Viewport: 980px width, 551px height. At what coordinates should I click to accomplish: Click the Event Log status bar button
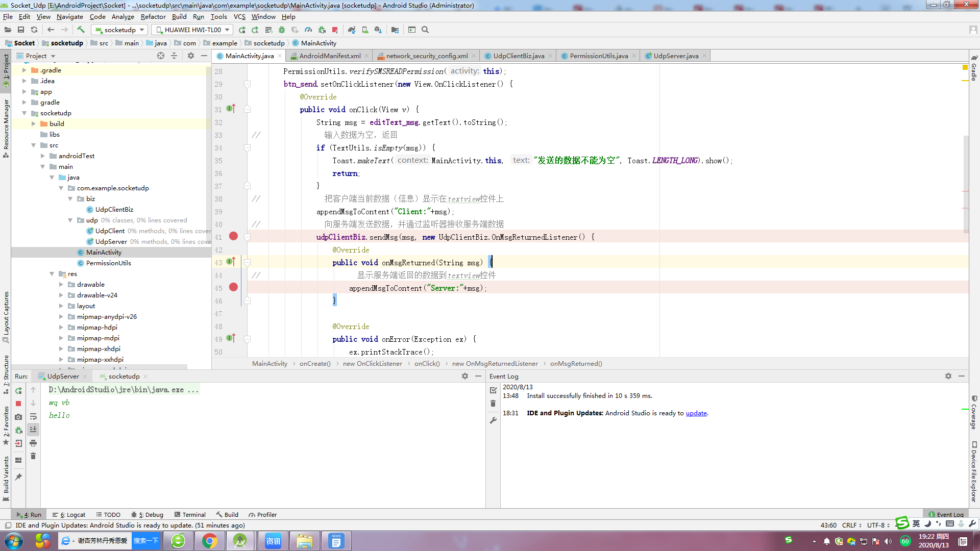pos(946,515)
